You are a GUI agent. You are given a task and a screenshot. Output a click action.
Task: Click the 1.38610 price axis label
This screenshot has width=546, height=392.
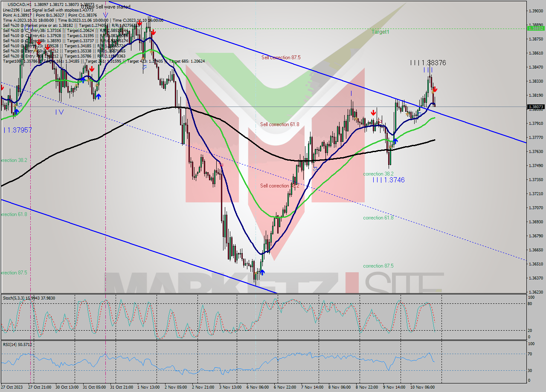(x=535, y=53)
